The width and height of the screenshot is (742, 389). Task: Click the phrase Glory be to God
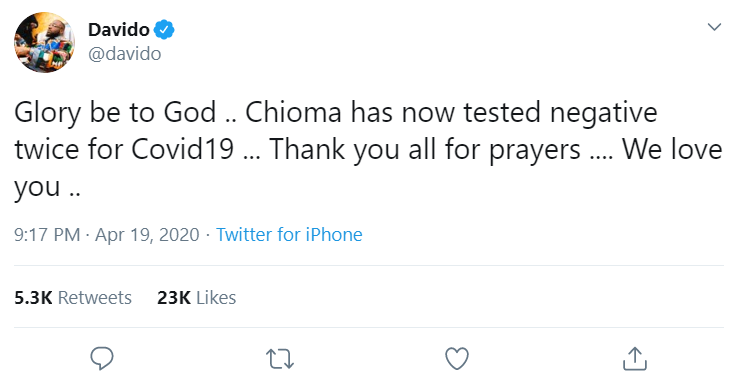(x=115, y=114)
